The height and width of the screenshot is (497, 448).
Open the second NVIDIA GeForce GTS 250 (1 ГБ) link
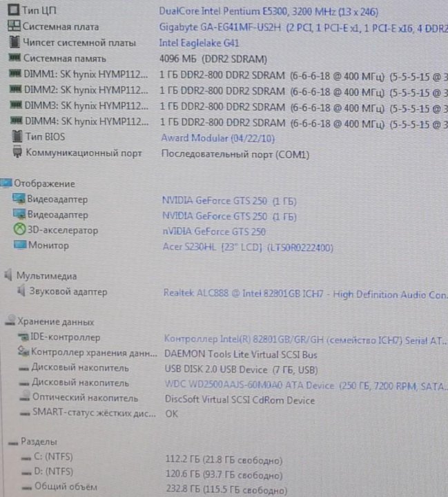pyautogui.click(x=229, y=216)
